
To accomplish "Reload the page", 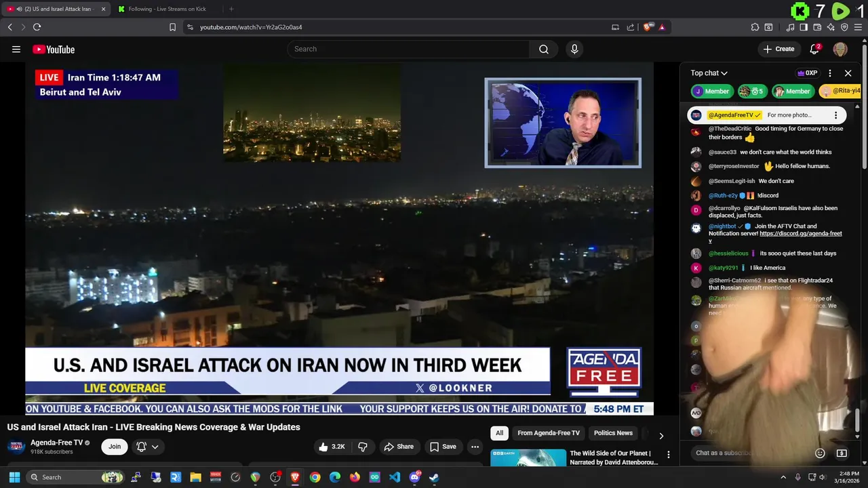I will tap(37, 27).
